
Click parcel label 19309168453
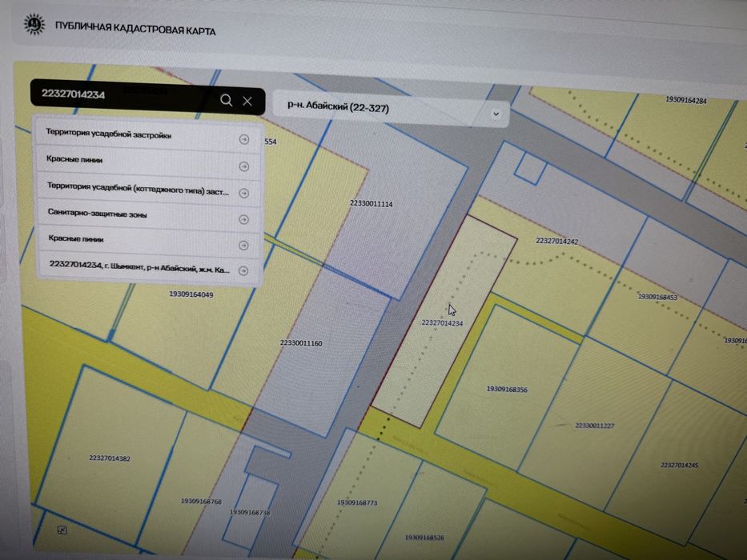657,297
